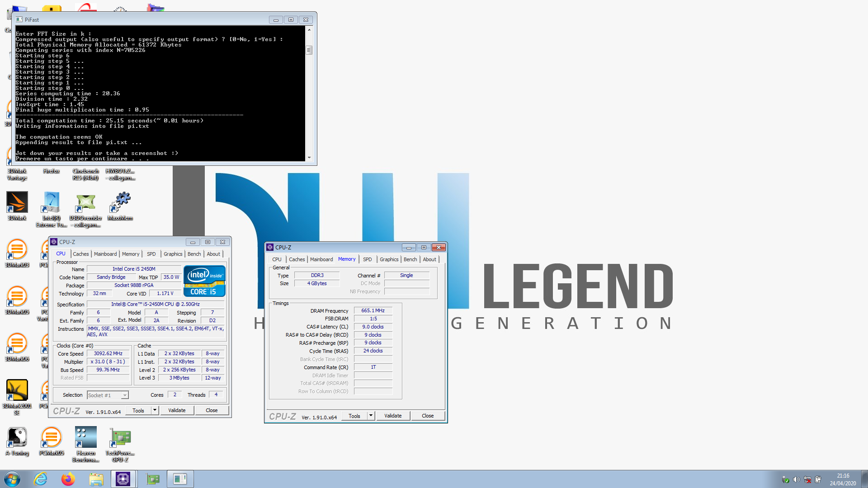Open Memory tab in left CPU-Z window
The image size is (868, 488).
coord(131,254)
